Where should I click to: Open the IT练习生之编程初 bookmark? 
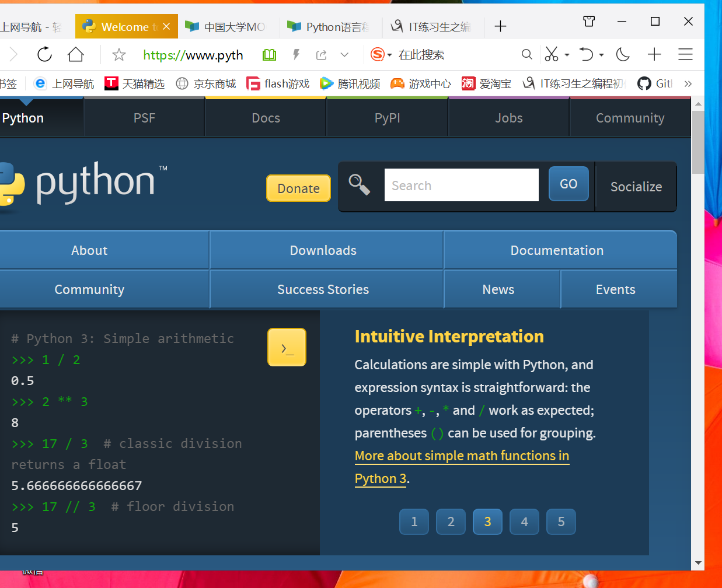574,83
